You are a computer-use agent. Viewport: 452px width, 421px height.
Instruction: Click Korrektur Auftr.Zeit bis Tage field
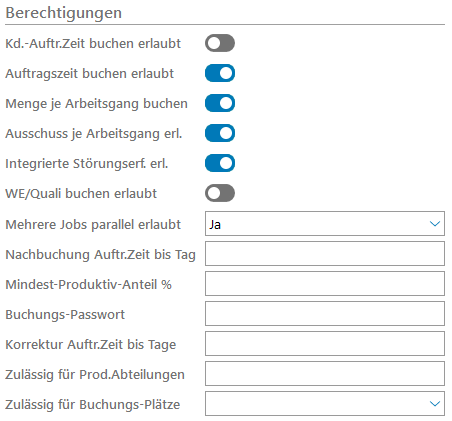[x=325, y=344]
